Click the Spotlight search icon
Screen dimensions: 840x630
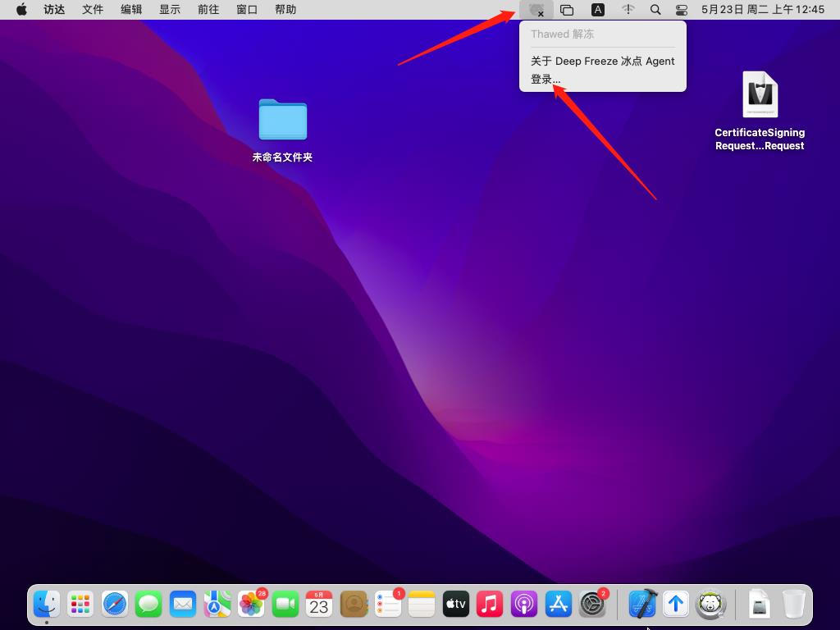655,10
